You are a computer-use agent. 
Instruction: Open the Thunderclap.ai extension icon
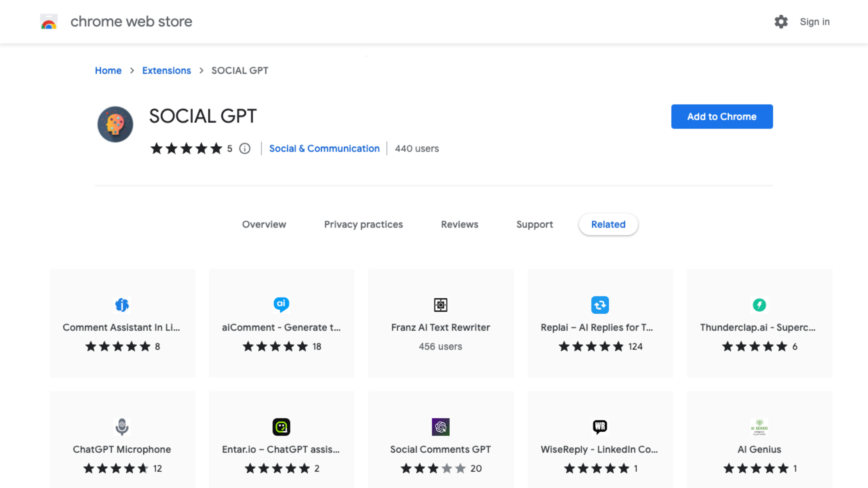[759, 305]
